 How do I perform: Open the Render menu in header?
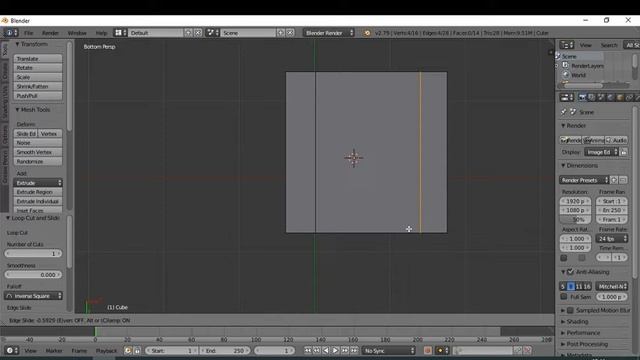[50, 33]
